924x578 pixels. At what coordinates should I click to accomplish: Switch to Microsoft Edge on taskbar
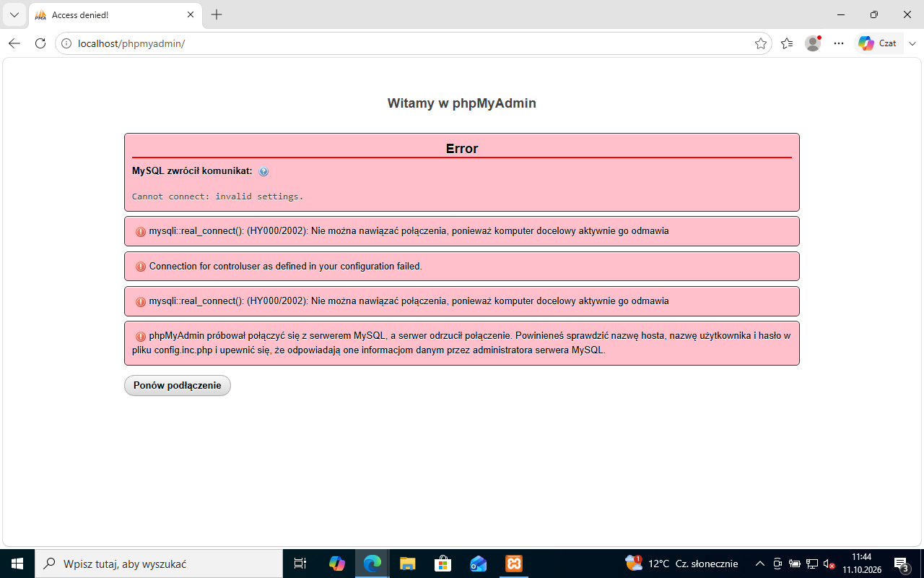(x=372, y=564)
